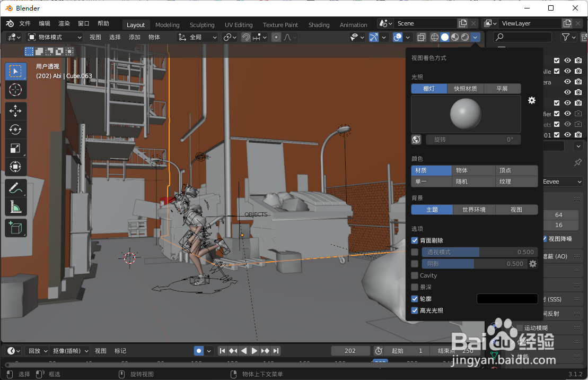Disable 轮廓 checkbox
The image size is (588, 380).
click(415, 299)
